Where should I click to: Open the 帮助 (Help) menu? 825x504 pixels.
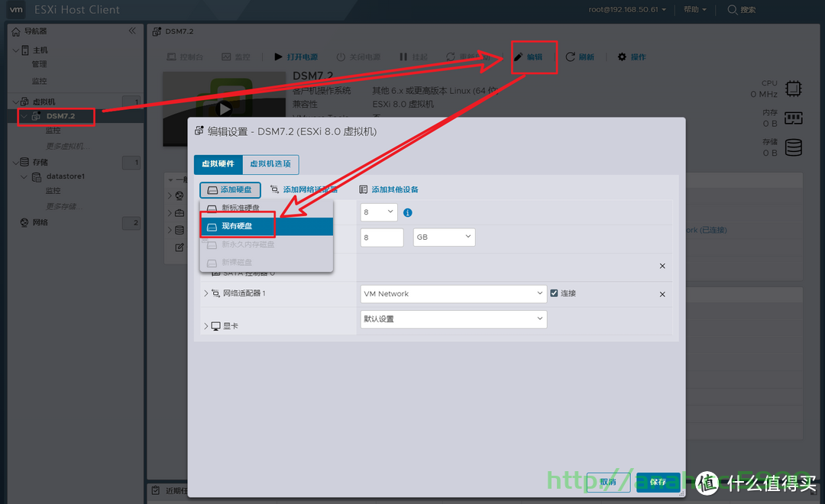pyautogui.click(x=694, y=9)
